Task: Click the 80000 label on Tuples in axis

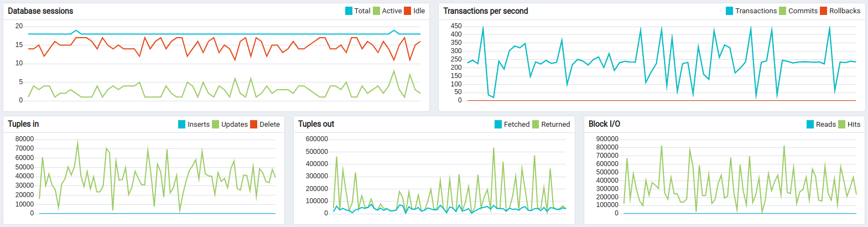Action: (24, 139)
